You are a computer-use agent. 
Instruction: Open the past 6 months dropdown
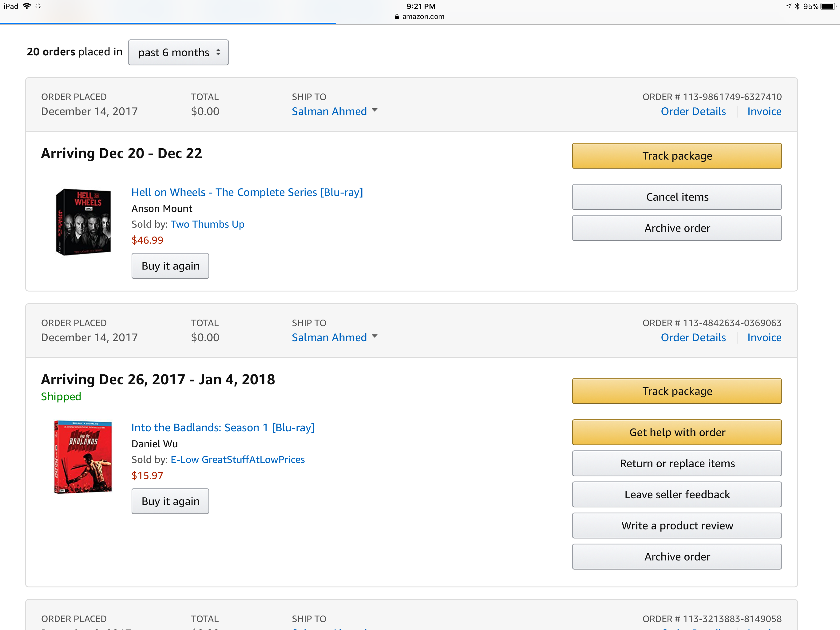coord(178,52)
